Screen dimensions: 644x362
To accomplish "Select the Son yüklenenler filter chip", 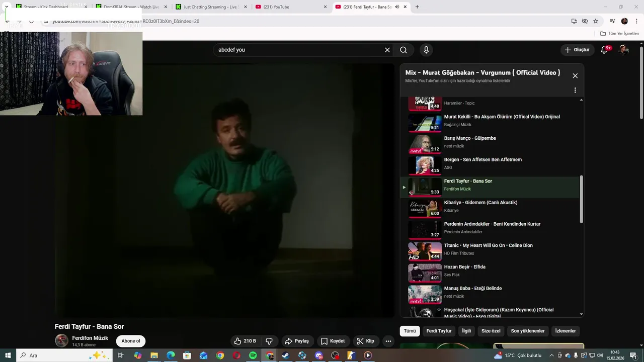I will [x=528, y=331].
